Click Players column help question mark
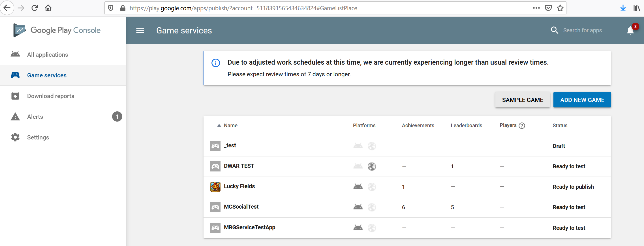 (x=522, y=126)
